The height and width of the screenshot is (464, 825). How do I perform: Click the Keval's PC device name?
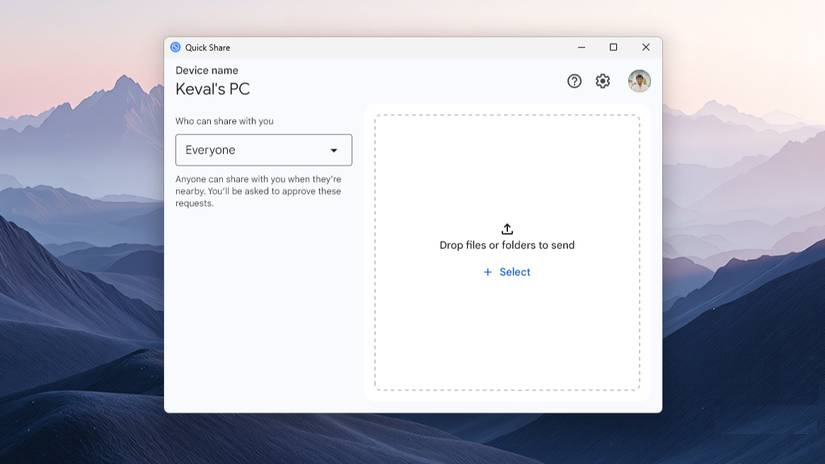pos(213,89)
